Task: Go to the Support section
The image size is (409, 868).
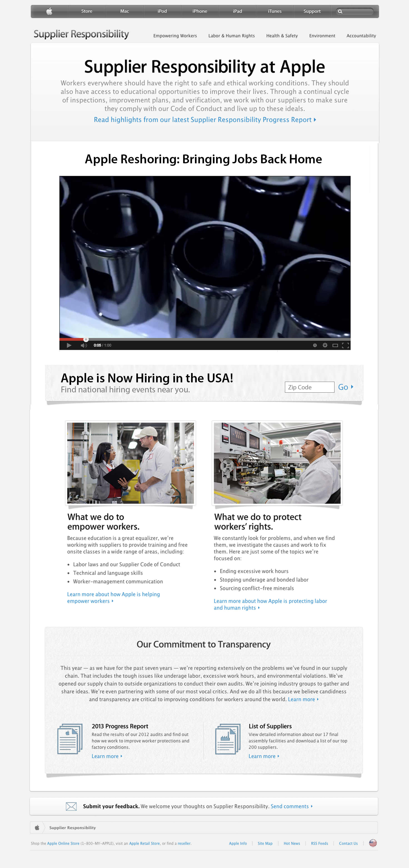Action: (312, 11)
